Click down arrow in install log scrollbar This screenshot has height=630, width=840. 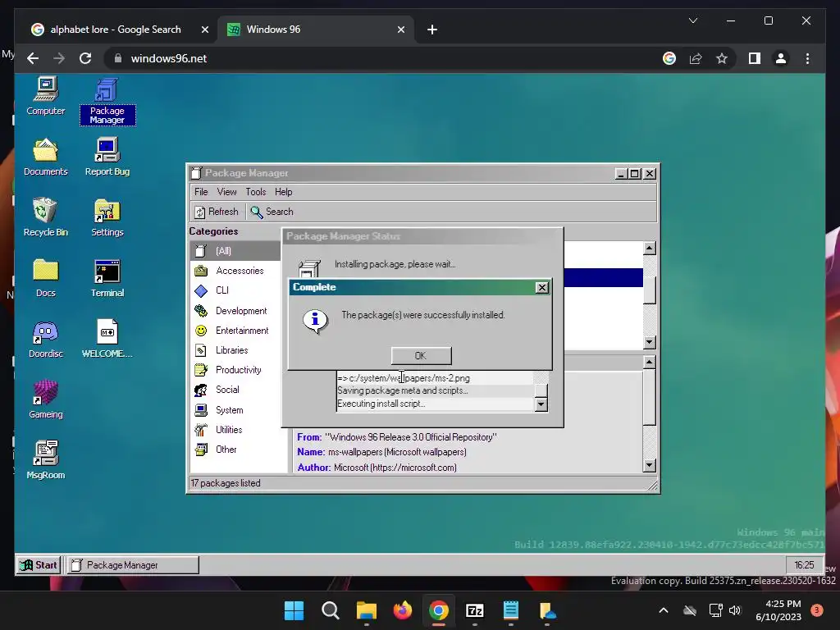pos(541,405)
